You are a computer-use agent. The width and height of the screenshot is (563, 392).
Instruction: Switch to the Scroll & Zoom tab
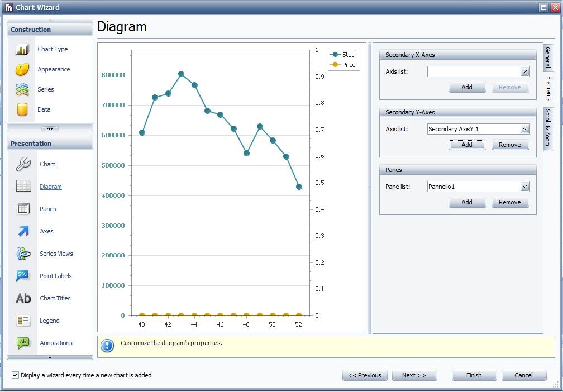tap(548, 127)
